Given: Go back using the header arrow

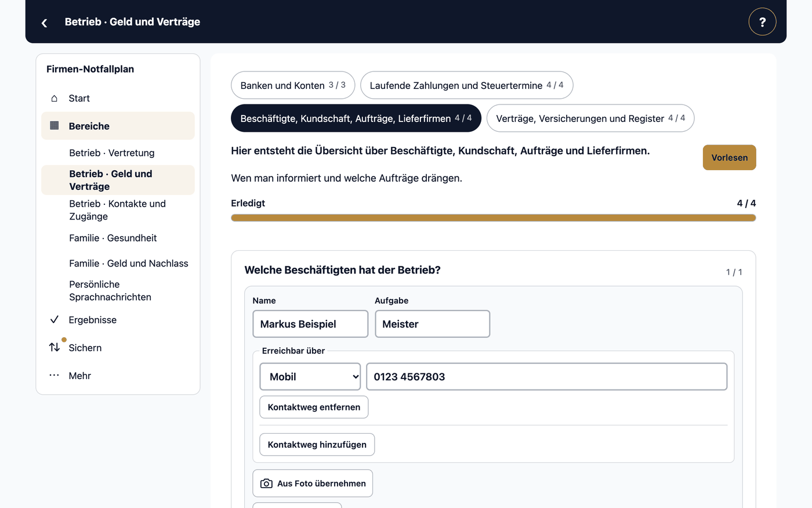Looking at the screenshot, I should tap(45, 23).
